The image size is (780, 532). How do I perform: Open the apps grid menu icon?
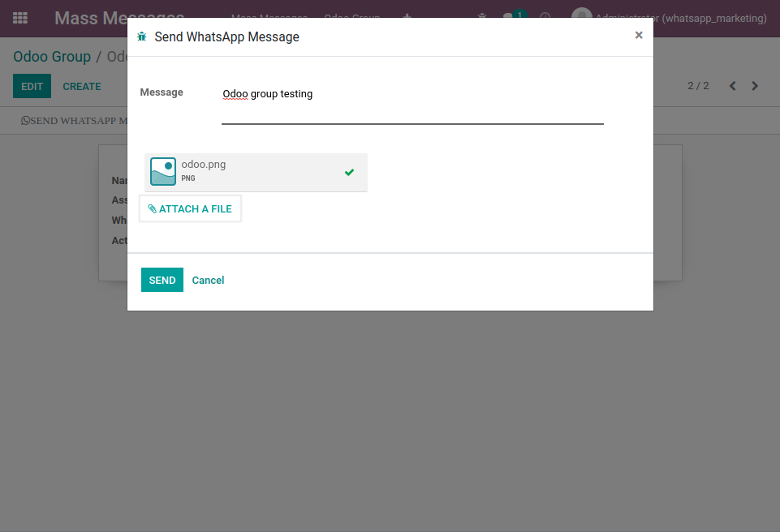pyautogui.click(x=20, y=18)
